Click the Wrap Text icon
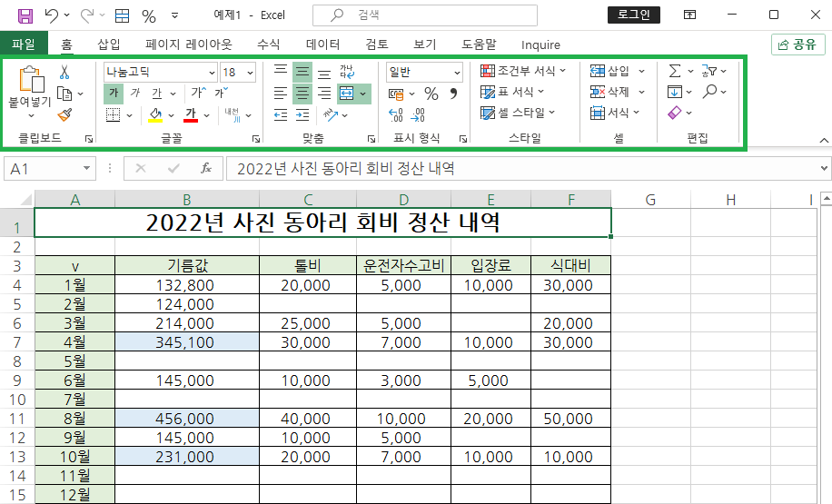This screenshot has width=832, height=504. click(347, 71)
